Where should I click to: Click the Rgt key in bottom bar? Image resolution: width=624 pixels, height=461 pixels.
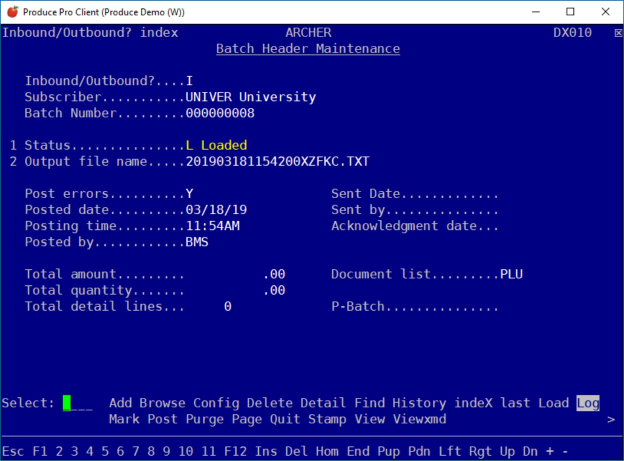click(481, 451)
